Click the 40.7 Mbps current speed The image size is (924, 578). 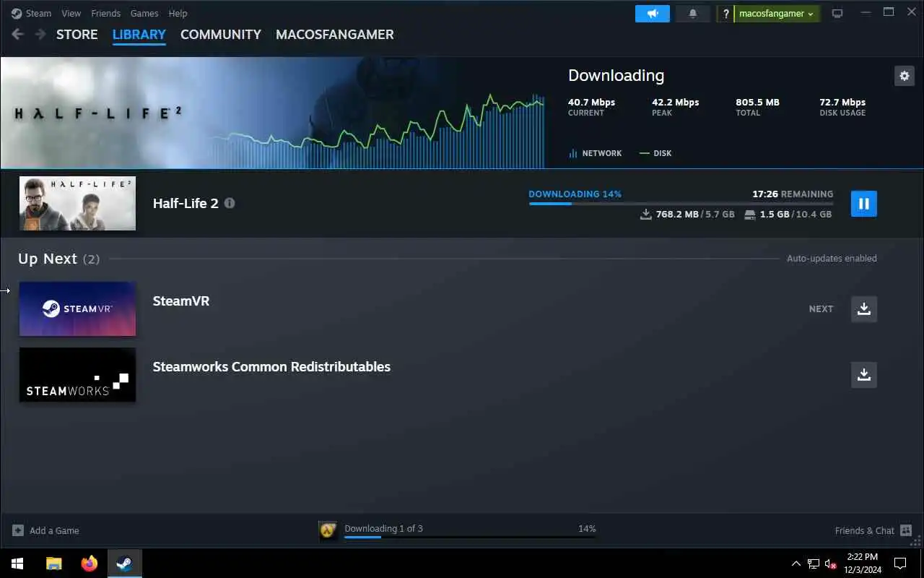(x=591, y=102)
